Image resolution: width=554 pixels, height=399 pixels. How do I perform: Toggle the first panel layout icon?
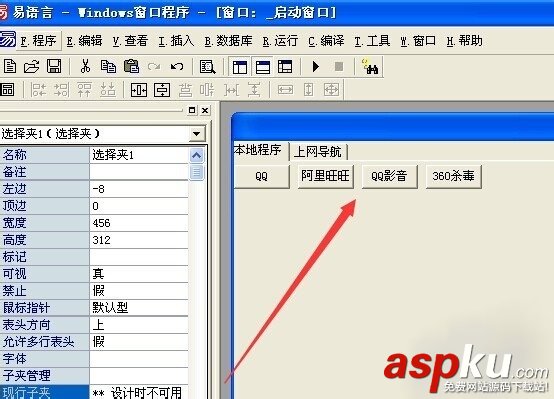240,66
